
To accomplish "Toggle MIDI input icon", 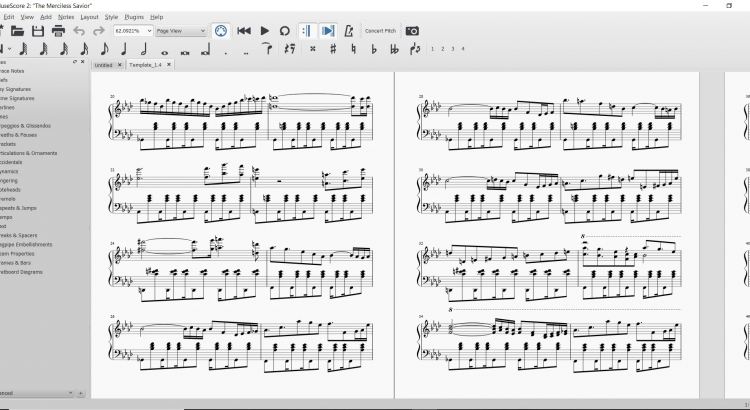I will tap(219, 31).
